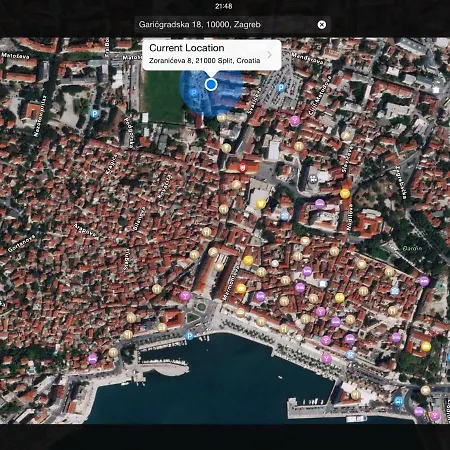
Task: Tap the Current Location title text
Action: click(x=187, y=48)
